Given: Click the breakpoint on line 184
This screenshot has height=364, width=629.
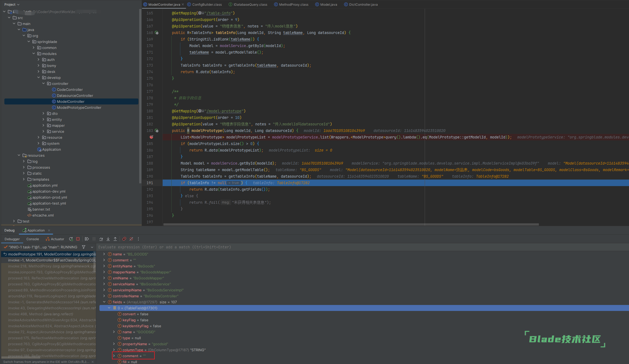Looking at the screenshot, I should (x=151, y=137).
